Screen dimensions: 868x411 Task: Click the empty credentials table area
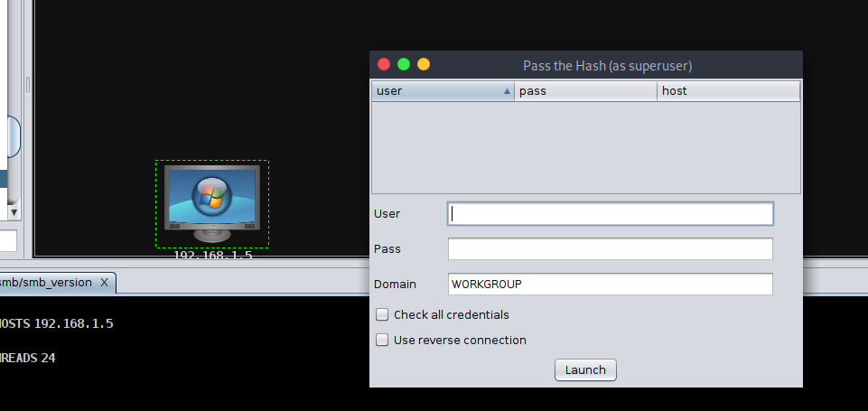point(585,147)
